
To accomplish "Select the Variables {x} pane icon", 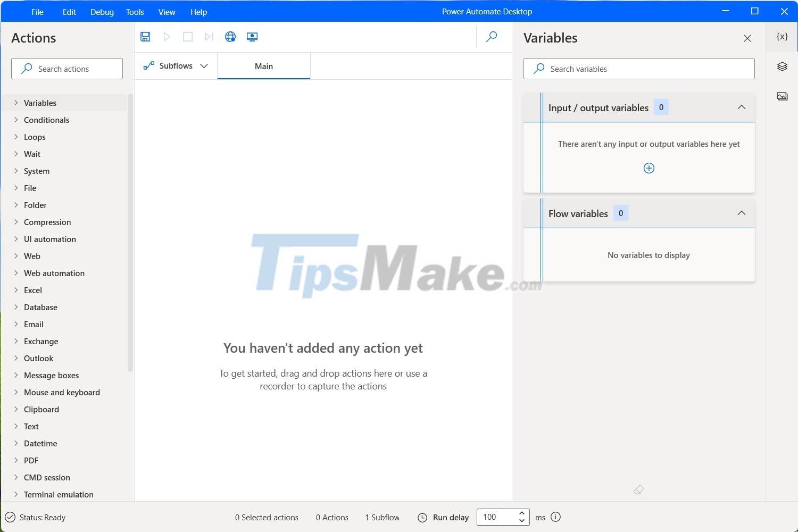I will [x=782, y=36].
